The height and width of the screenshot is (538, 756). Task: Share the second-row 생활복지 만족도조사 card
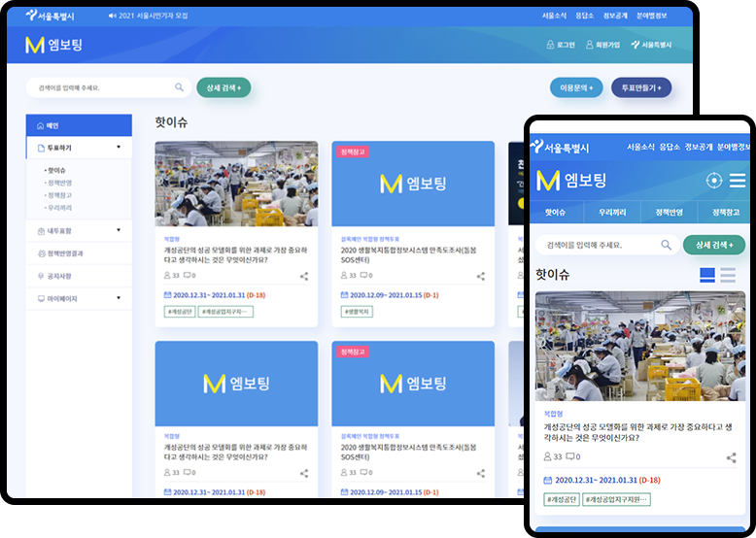tap(481, 474)
